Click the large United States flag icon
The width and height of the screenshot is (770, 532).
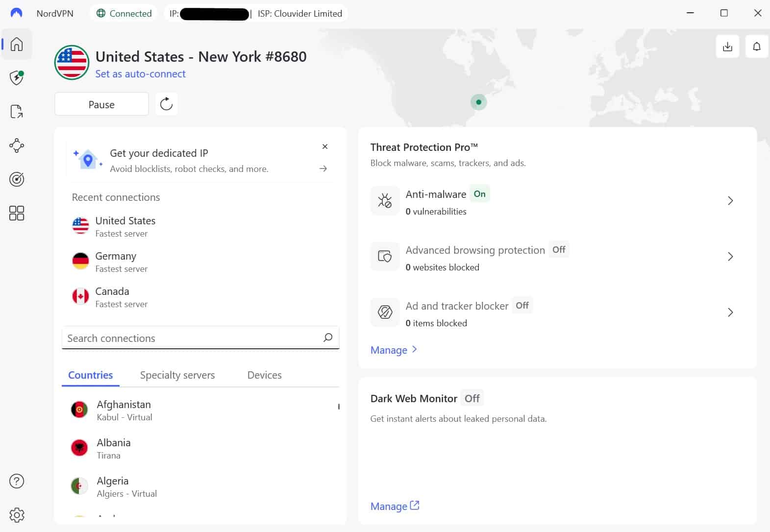point(72,63)
